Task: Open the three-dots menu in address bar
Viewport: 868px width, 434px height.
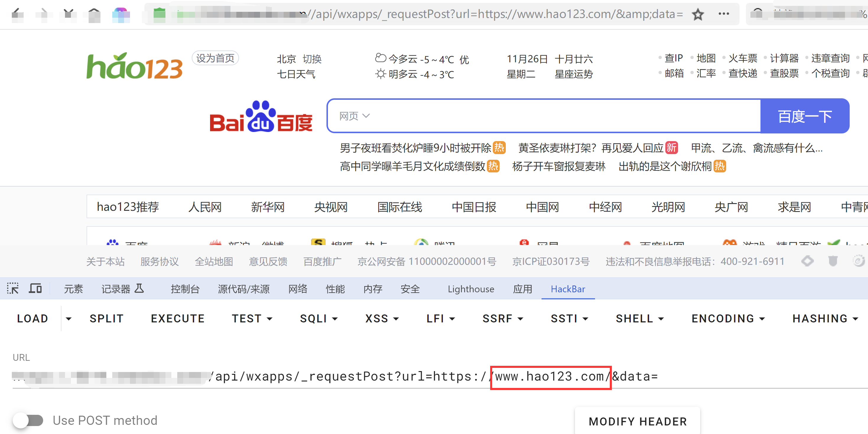Action: (x=724, y=14)
